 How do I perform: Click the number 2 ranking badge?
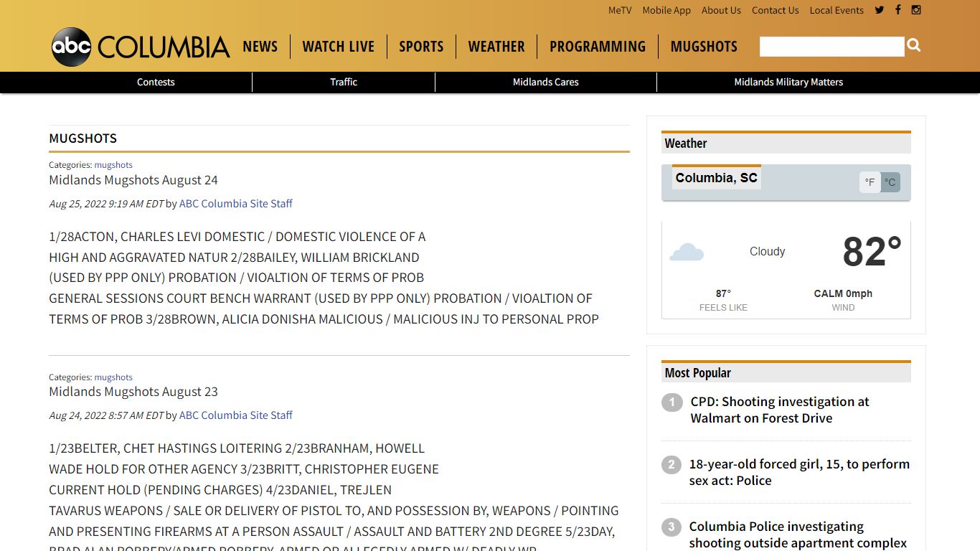(x=672, y=464)
